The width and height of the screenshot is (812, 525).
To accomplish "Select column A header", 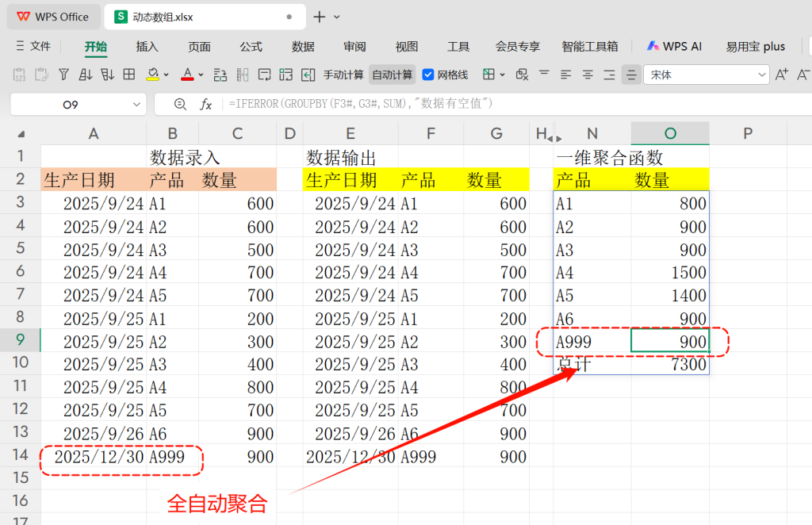I will (94, 133).
